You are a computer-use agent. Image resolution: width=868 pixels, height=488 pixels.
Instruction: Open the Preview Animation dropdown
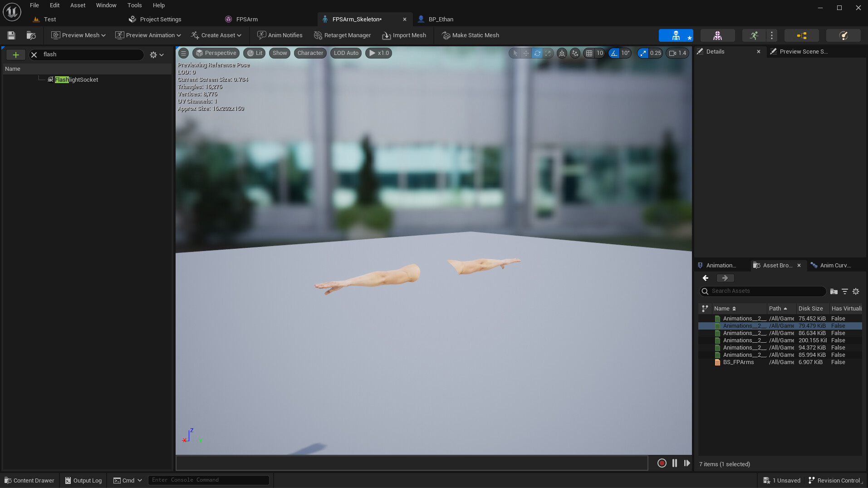point(148,35)
